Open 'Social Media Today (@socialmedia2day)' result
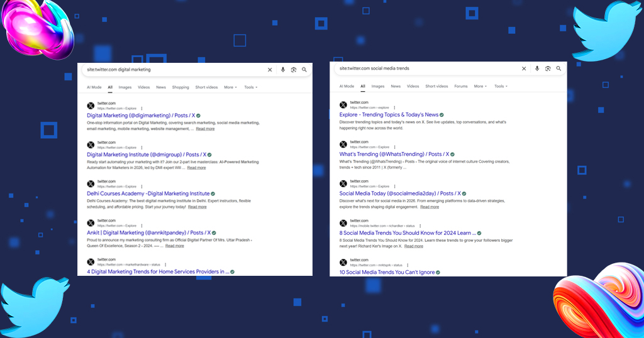644x338 pixels. tap(400, 194)
